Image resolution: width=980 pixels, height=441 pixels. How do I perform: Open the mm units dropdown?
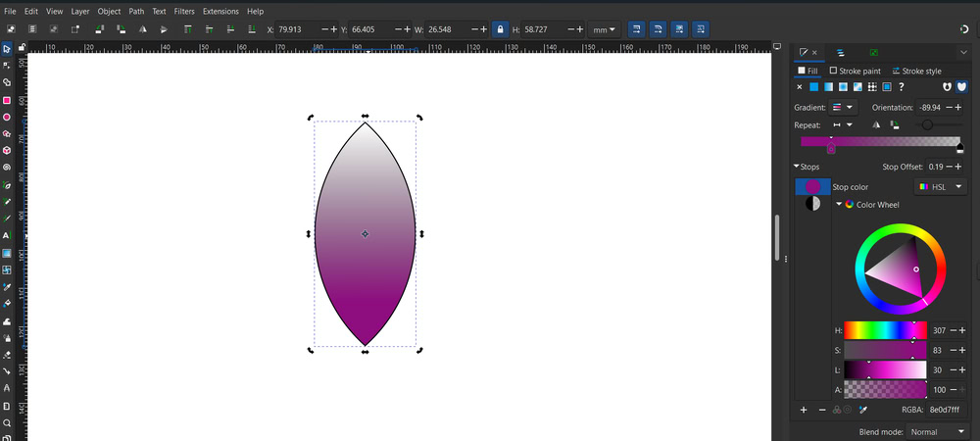pyautogui.click(x=604, y=29)
